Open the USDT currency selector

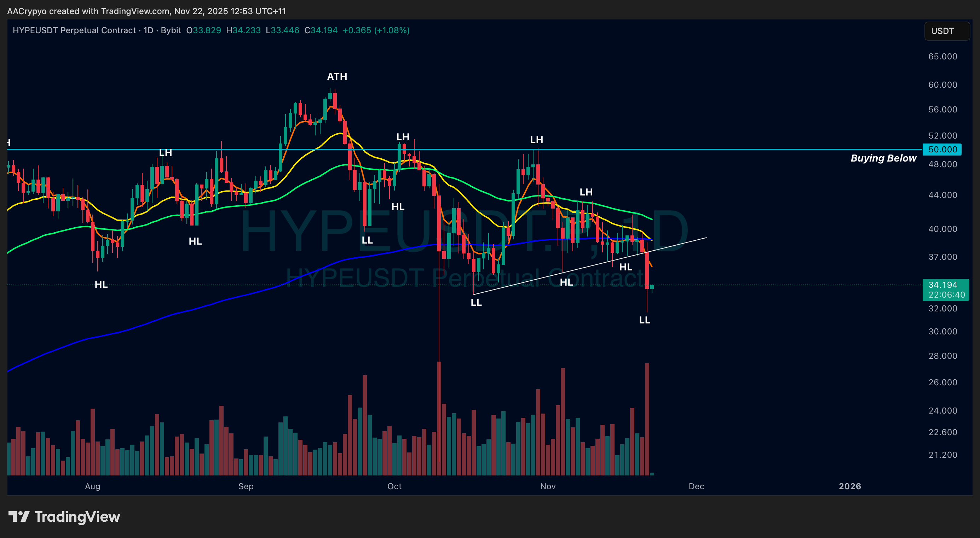[x=946, y=31]
